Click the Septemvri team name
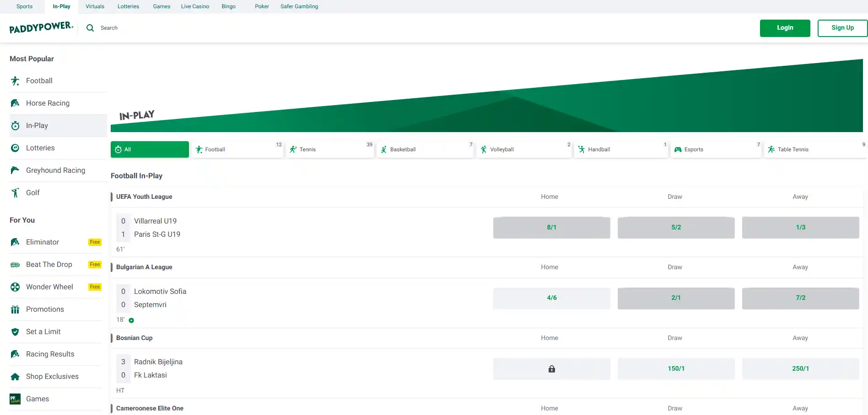 coord(150,305)
